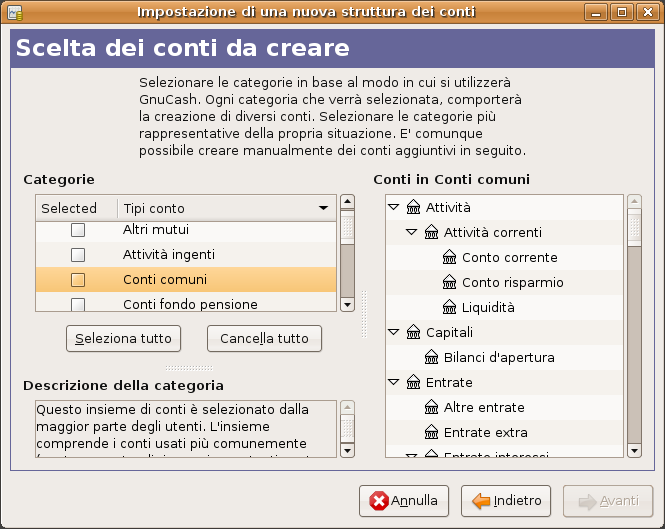Click the accounts tree scroll up arrow
Viewport: 665px width, 529px height.
634,201
